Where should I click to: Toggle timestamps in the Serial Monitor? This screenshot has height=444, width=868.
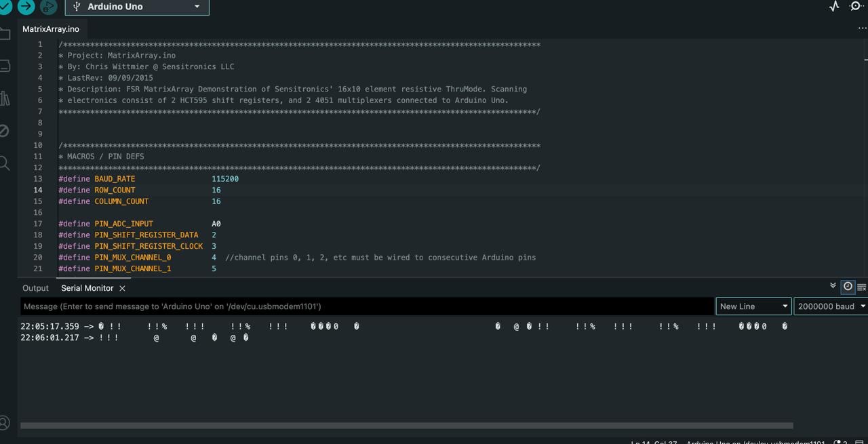[848, 287]
